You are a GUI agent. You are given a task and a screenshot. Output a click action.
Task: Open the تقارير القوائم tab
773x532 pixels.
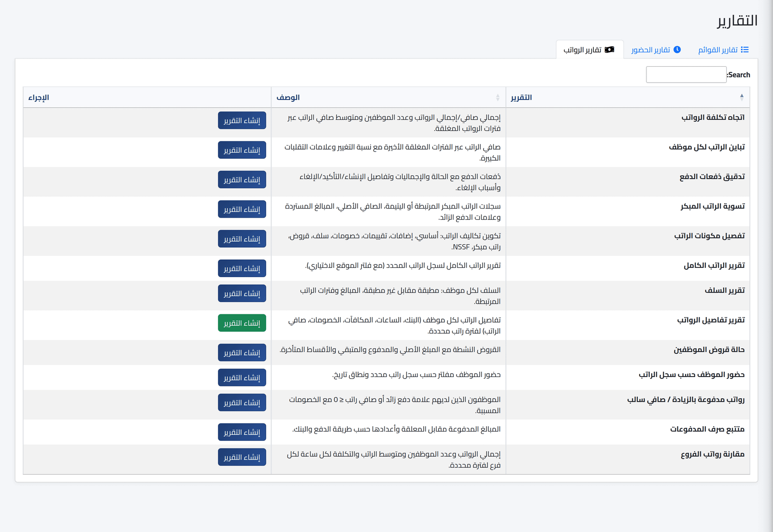tap(723, 50)
